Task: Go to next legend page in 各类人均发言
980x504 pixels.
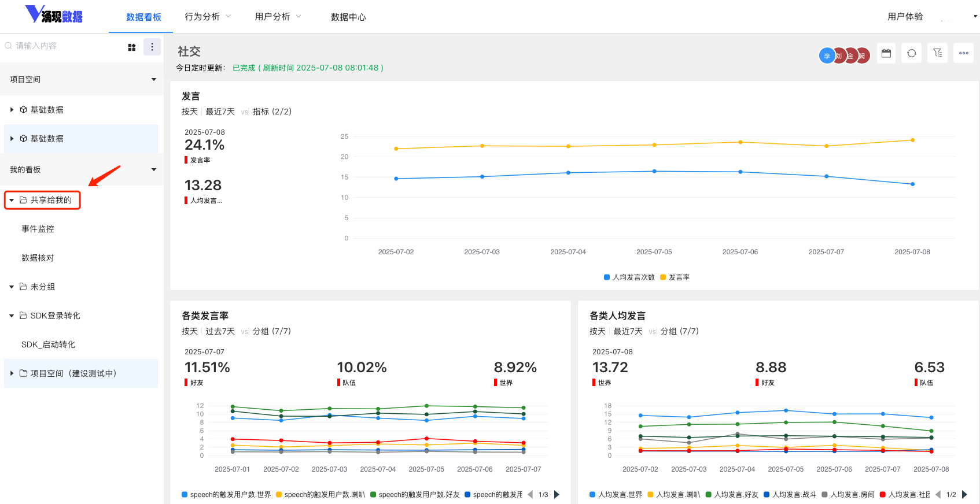Action: (965, 494)
